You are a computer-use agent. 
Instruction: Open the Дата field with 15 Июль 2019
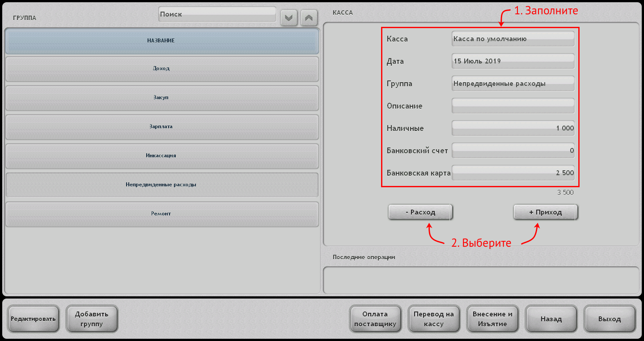513,61
